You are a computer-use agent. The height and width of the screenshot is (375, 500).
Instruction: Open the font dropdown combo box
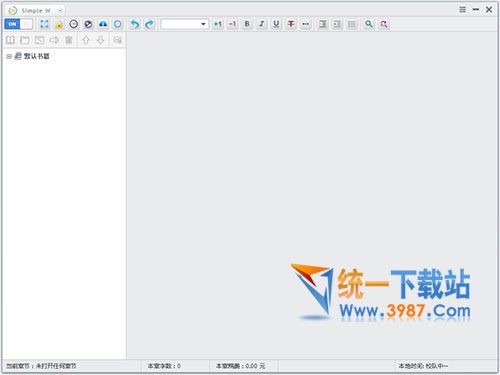point(184,24)
